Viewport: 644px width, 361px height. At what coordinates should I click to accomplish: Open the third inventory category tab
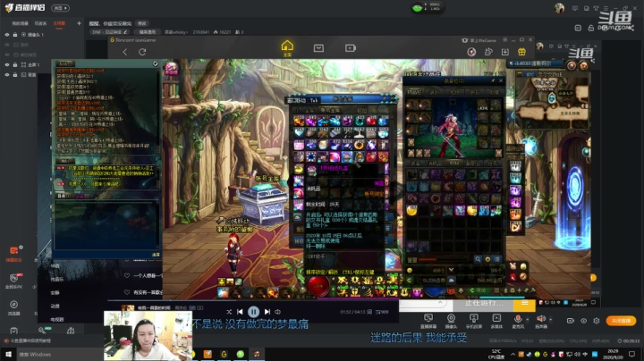[x=453, y=163]
